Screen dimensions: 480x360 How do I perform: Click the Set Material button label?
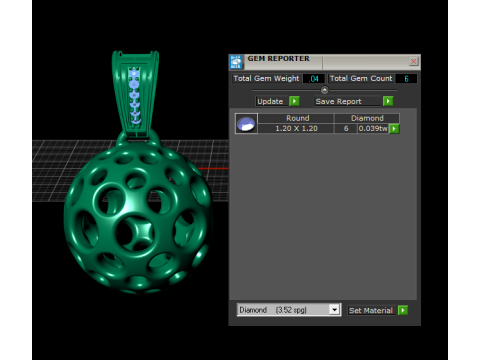[x=371, y=310]
